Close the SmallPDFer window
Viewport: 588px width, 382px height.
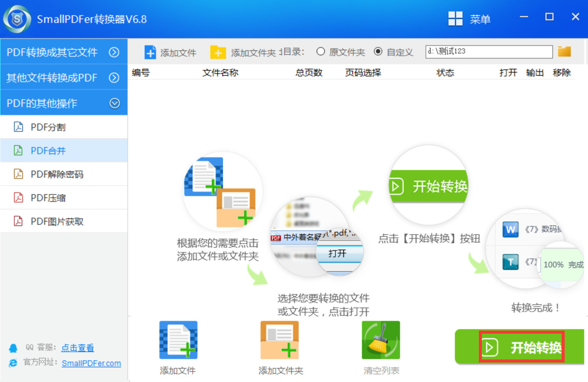(575, 17)
